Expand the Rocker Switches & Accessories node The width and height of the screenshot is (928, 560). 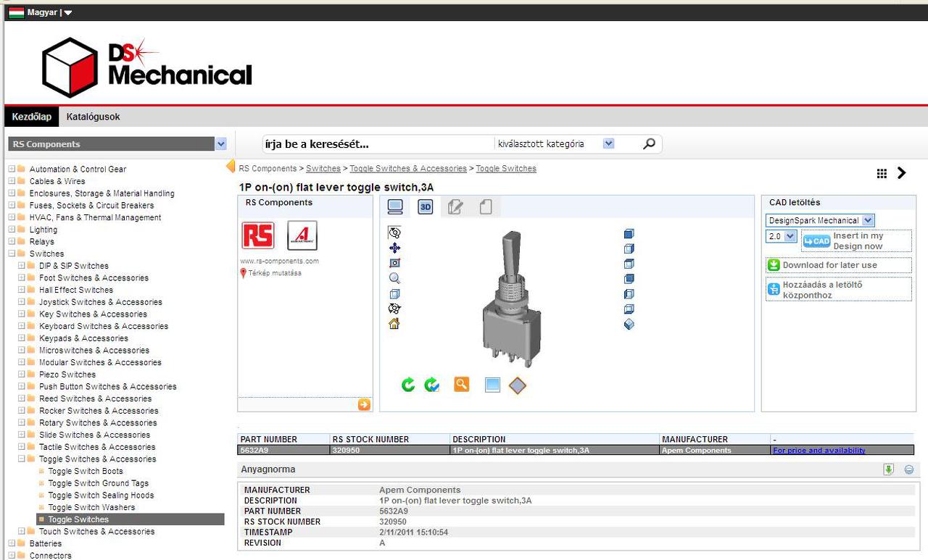click(x=21, y=411)
